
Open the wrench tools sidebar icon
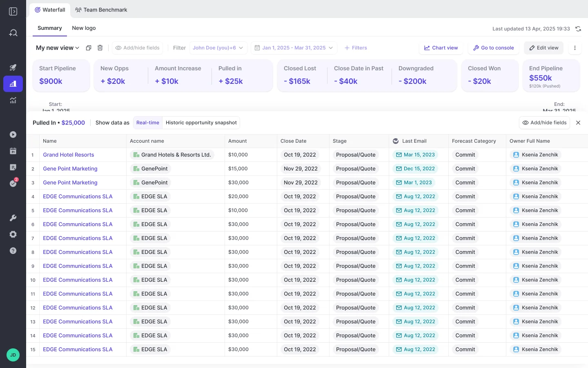[x=13, y=218]
